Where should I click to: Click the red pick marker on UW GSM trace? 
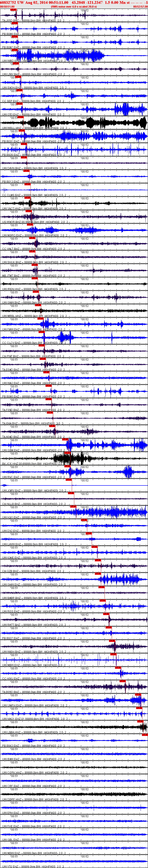click(x=65, y=439)
